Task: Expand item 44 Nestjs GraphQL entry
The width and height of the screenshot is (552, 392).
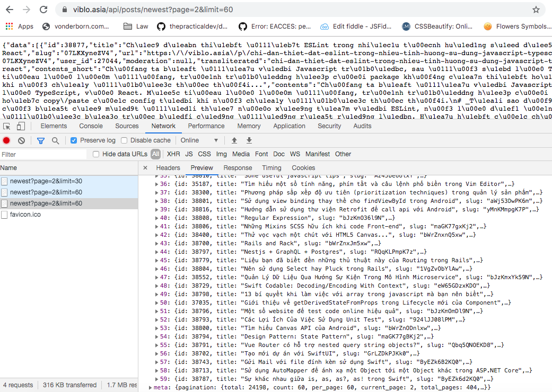Action: coord(156,252)
